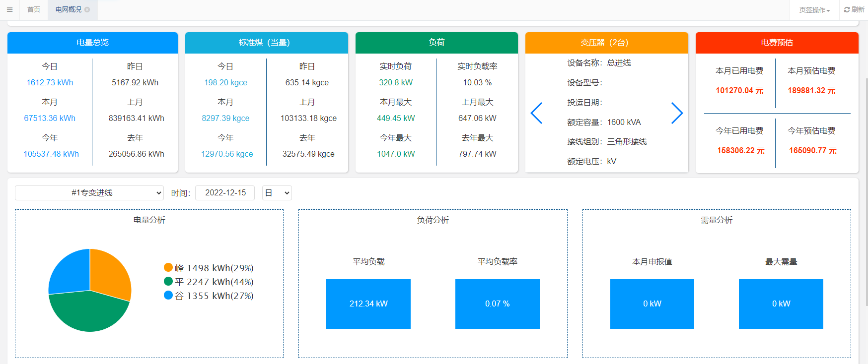Toggle the green 平 legend marker
868x364 pixels.
click(x=168, y=282)
